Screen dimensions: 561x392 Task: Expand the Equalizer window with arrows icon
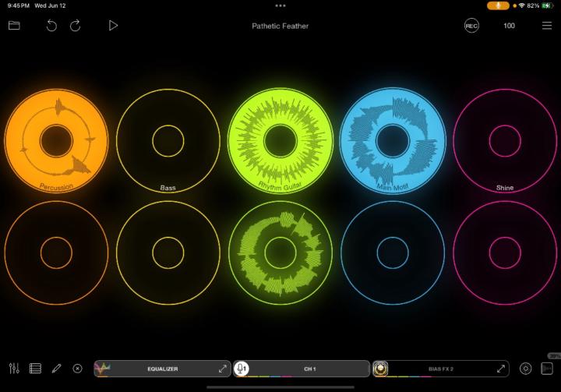[x=223, y=369]
